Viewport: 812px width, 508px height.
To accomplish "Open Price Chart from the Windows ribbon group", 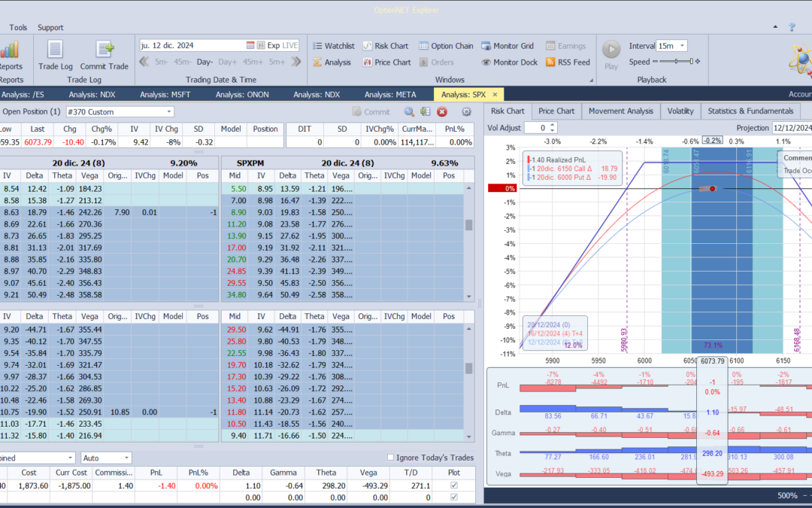I will 386,62.
